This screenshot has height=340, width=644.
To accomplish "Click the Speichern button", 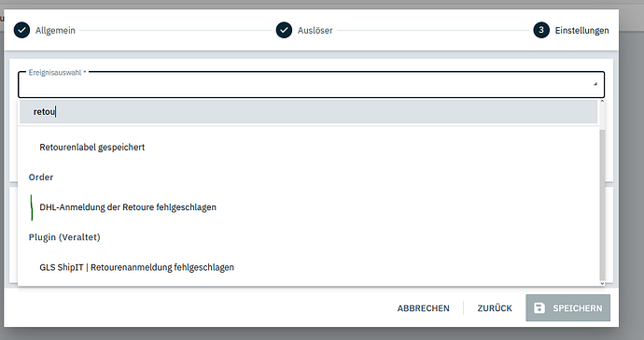I will pyautogui.click(x=568, y=308).
